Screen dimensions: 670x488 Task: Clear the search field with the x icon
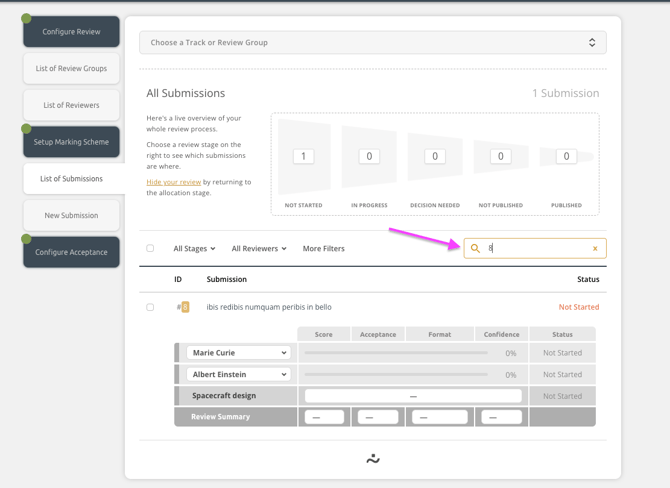(x=595, y=249)
